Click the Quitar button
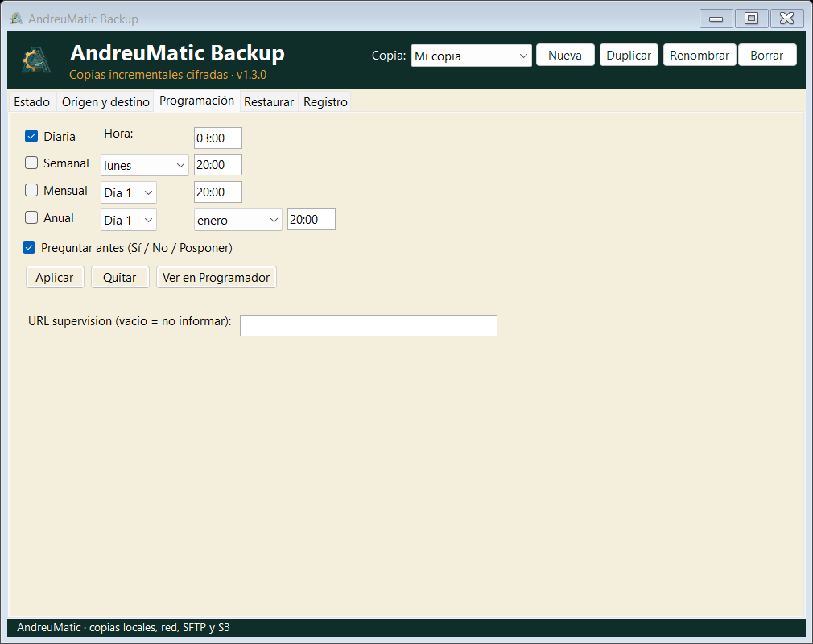 pyautogui.click(x=120, y=278)
